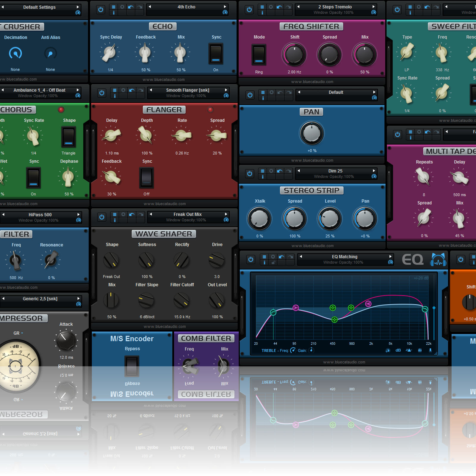Select the teal low-cut node near 44 Hz
This screenshot has height=476, width=476.
pos(273,312)
